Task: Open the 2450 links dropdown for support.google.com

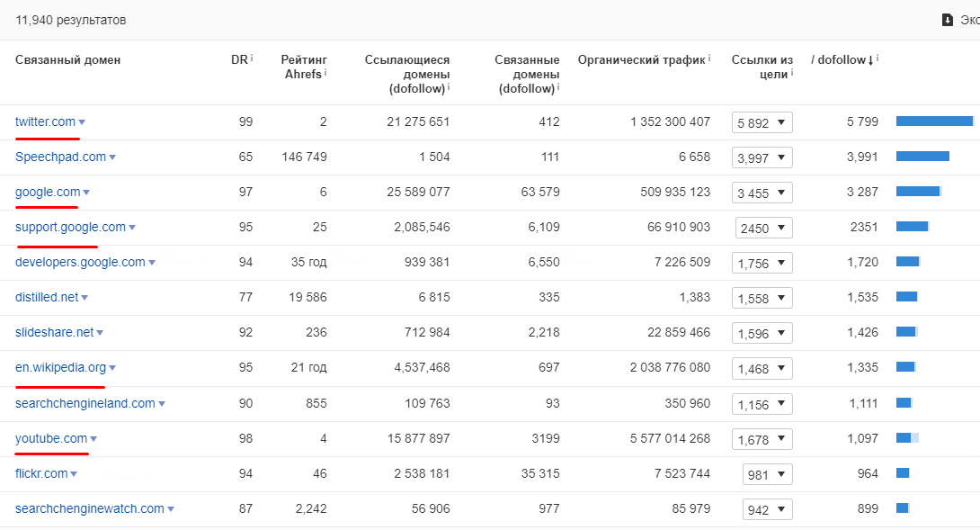Action: tap(763, 228)
